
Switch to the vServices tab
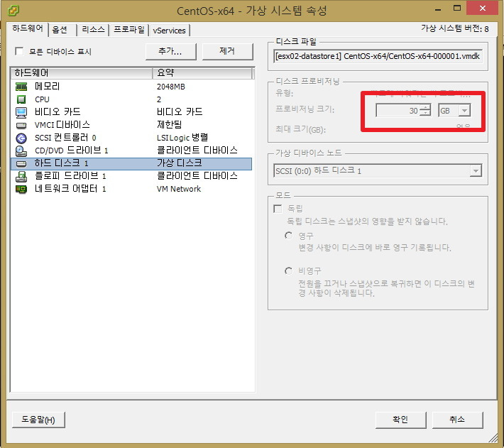point(170,31)
